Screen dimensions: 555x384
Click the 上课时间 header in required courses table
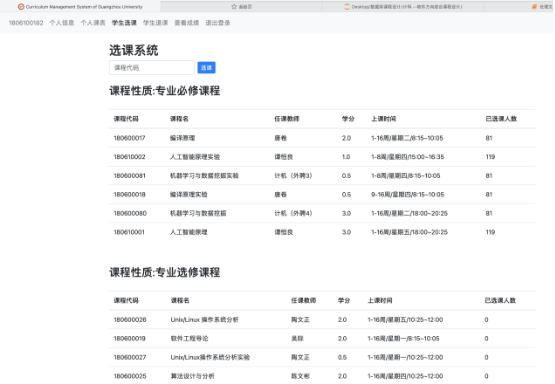pos(383,119)
